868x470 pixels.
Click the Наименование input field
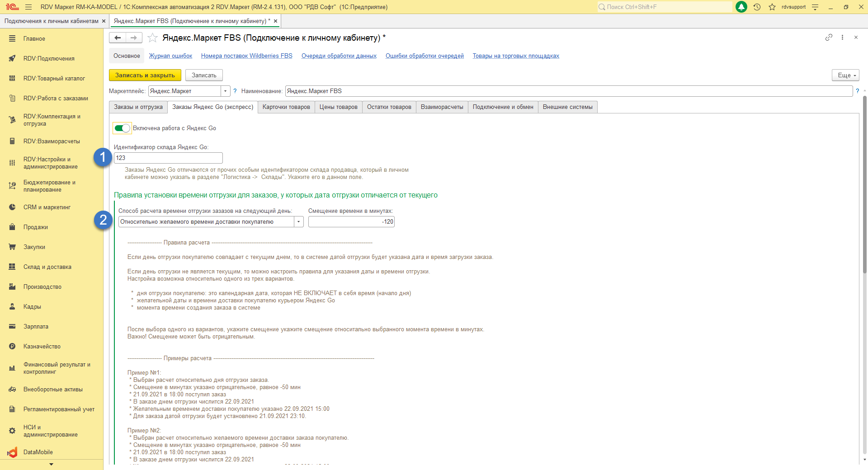[x=569, y=91]
